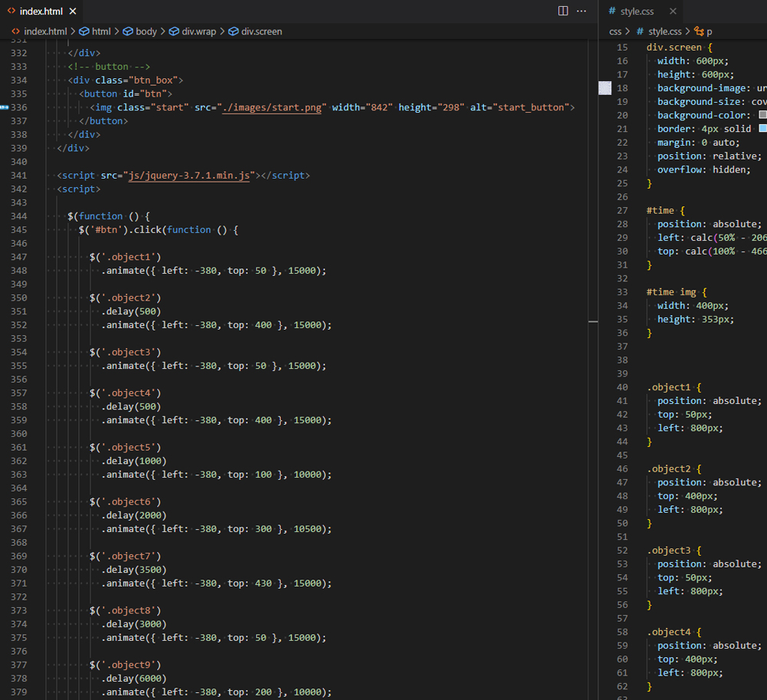
Task: Click the p selector symbol icon
Action: (x=699, y=31)
